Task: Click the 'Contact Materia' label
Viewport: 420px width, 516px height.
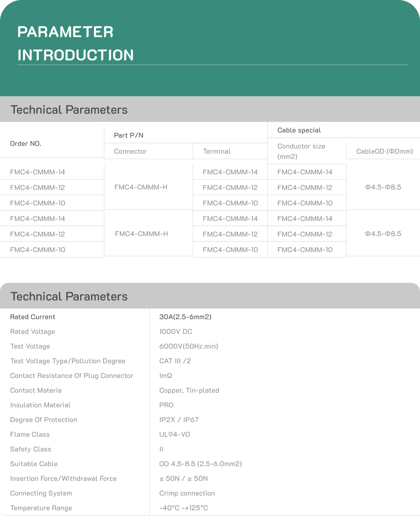Action: (x=35, y=390)
